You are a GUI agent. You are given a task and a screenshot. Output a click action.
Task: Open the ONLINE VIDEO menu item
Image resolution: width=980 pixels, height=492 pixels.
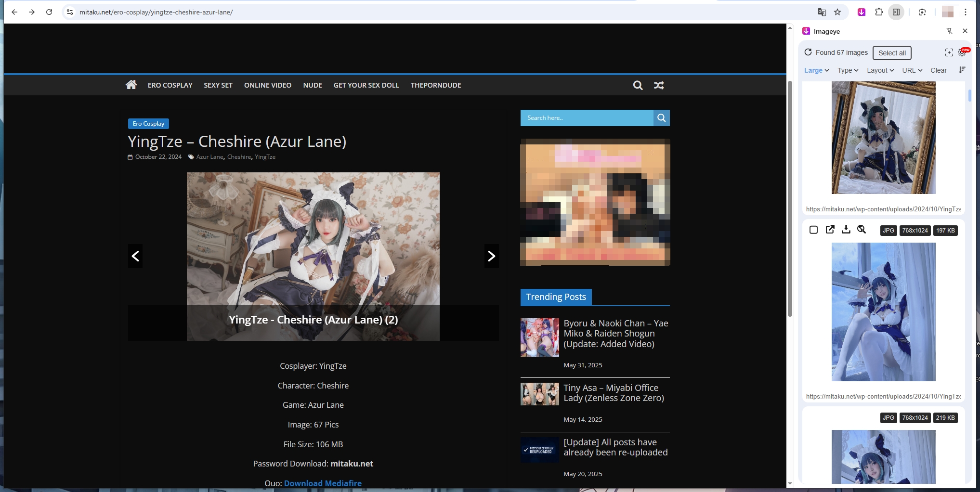point(268,85)
